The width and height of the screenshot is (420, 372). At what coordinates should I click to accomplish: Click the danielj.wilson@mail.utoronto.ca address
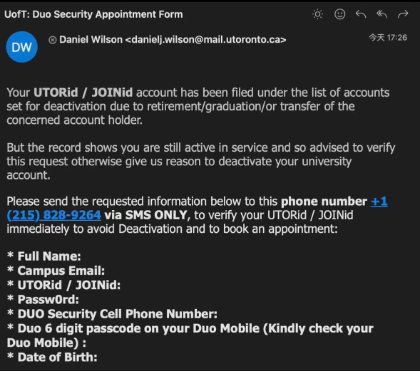206,40
